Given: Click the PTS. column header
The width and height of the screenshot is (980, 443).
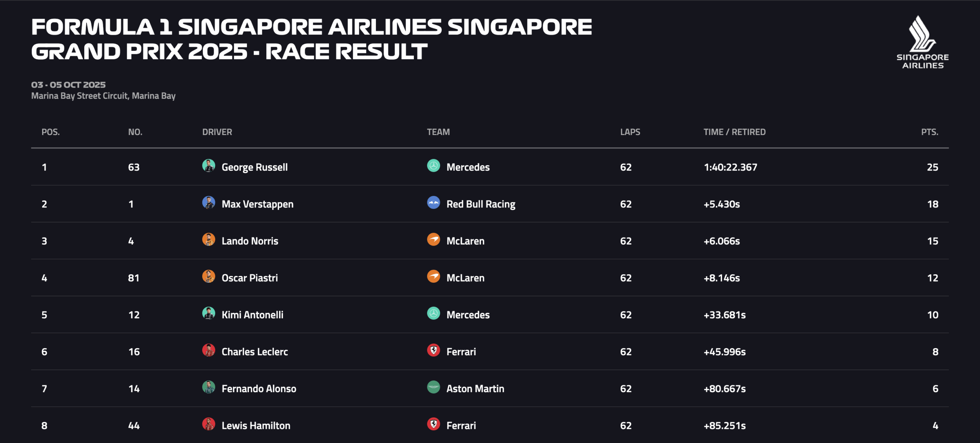Looking at the screenshot, I should coord(929,132).
